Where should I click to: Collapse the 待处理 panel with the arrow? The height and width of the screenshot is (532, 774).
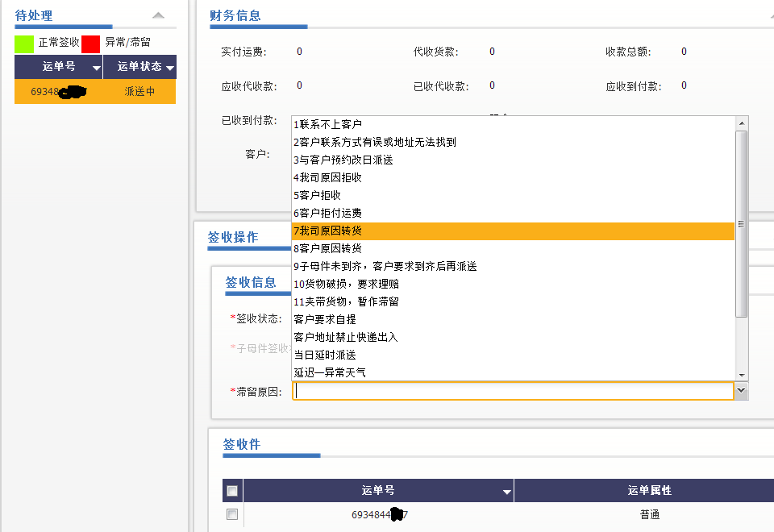159,15
